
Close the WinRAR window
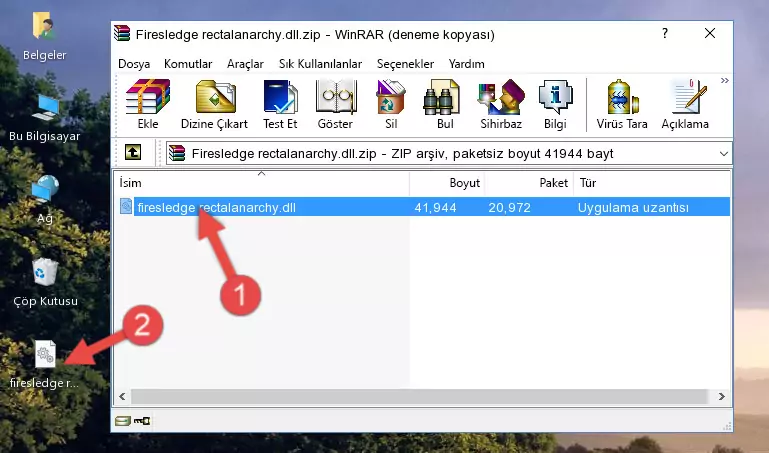(x=710, y=33)
